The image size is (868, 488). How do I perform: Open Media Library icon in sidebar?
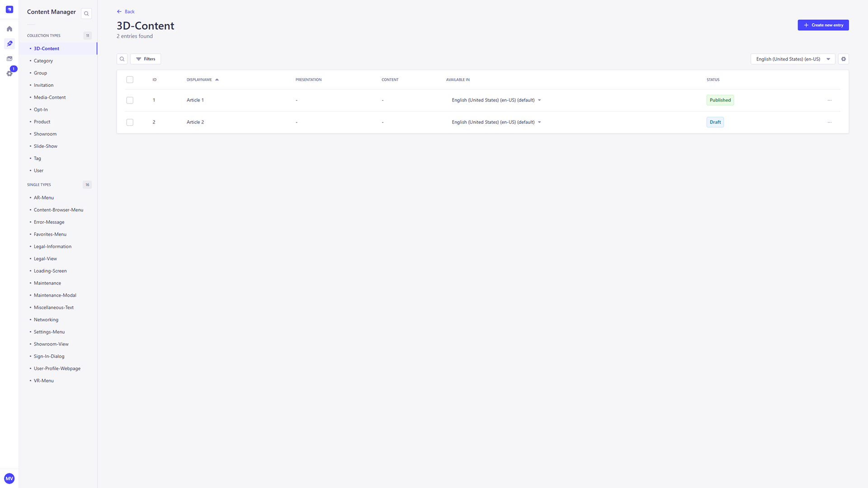coord(9,59)
